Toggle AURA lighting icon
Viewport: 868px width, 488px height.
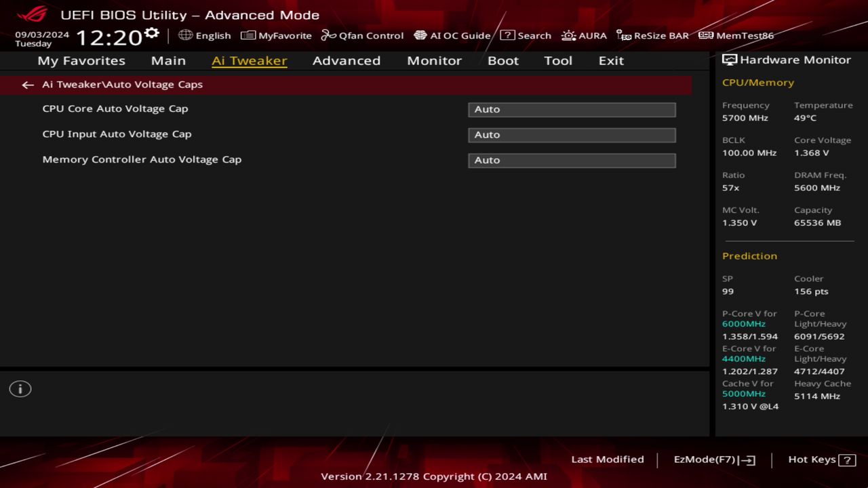(568, 35)
